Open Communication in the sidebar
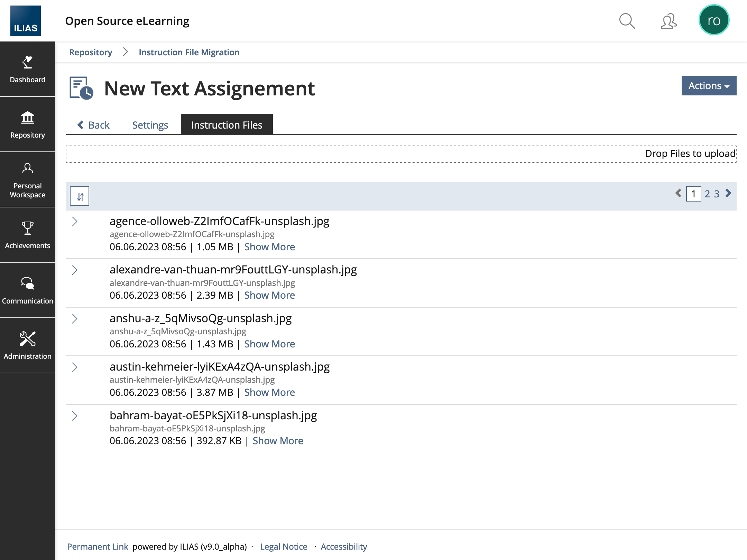The height and width of the screenshot is (560, 747). point(28,290)
